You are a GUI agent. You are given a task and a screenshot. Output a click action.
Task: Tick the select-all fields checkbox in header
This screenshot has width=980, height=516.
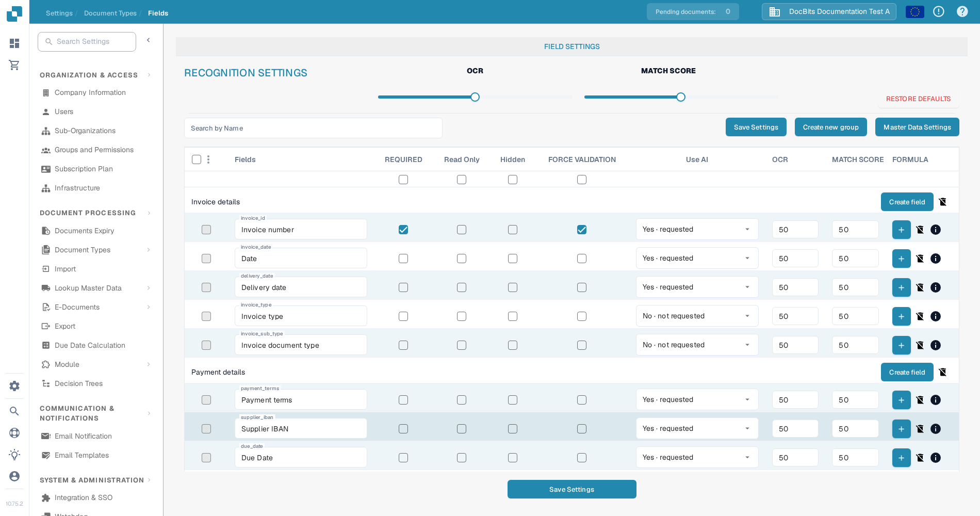197,159
